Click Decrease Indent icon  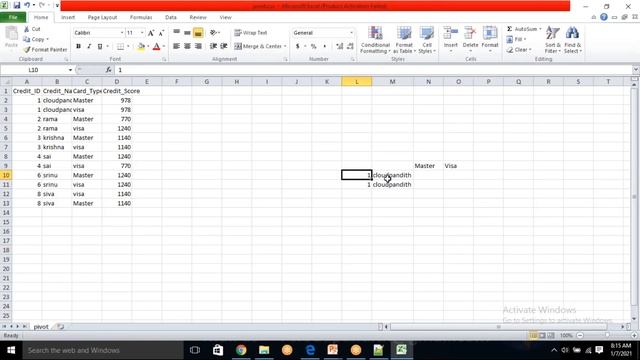click(213, 47)
